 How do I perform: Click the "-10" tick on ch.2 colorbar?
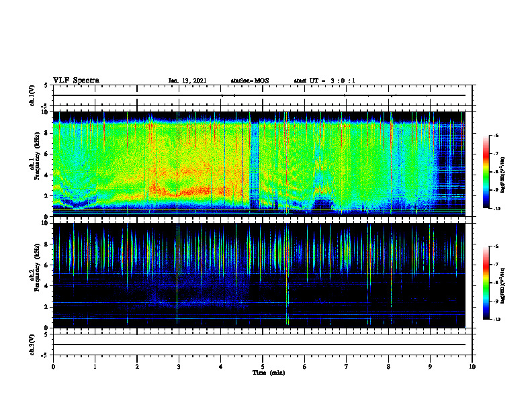pyautogui.click(x=496, y=319)
